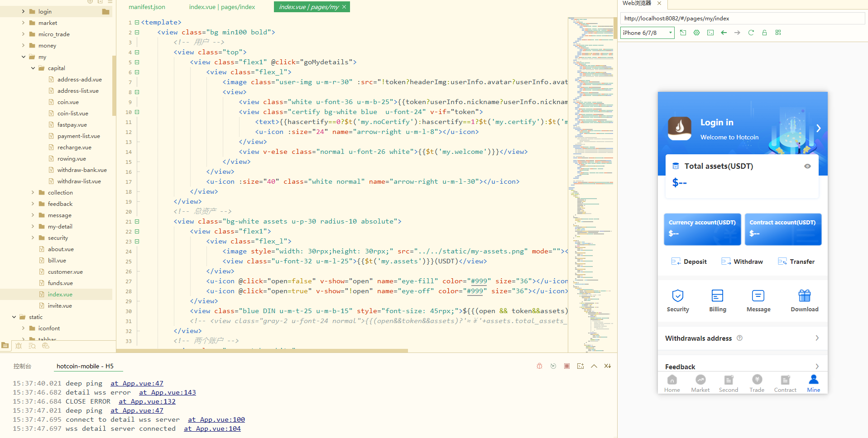Switch to the manifest.json editor tab

[147, 7]
